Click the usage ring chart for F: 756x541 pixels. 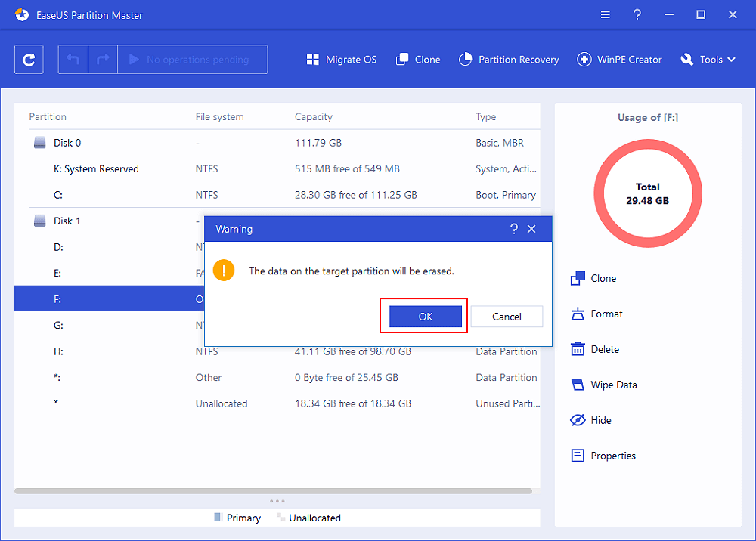coord(648,193)
